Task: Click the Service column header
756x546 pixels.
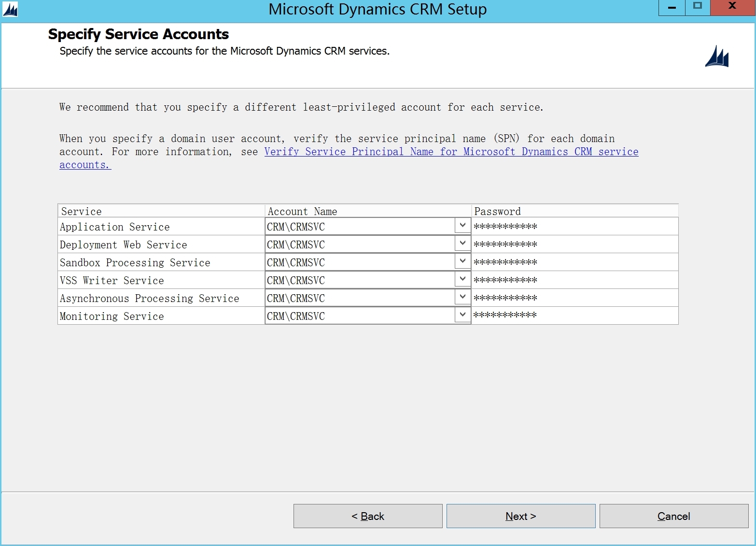Action: click(x=161, y=211)
